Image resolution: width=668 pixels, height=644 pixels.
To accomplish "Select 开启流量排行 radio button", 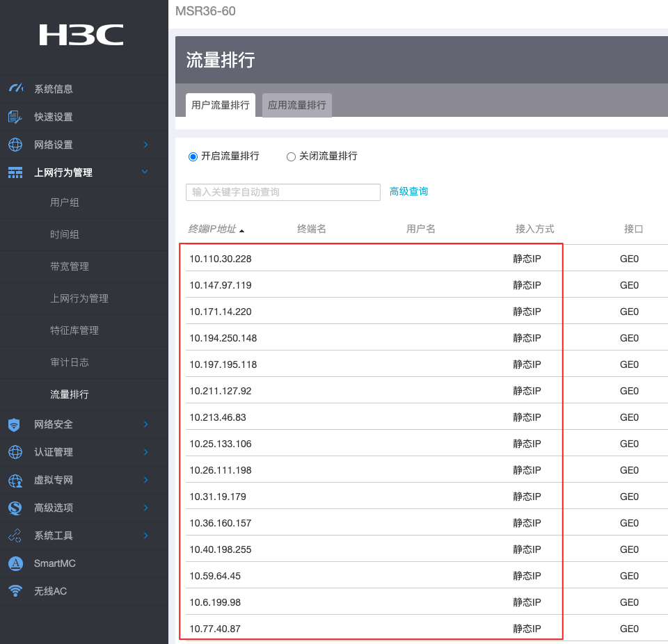I will (193, 156).
